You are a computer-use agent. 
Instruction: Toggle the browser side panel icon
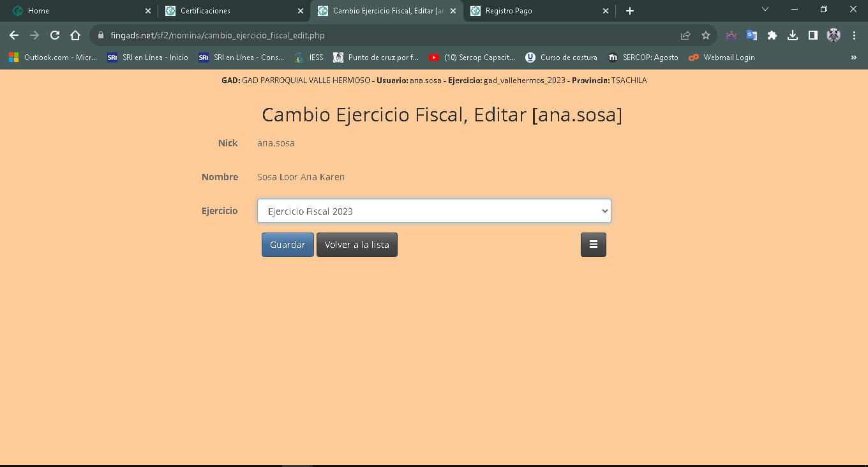[x=813, y=36]
